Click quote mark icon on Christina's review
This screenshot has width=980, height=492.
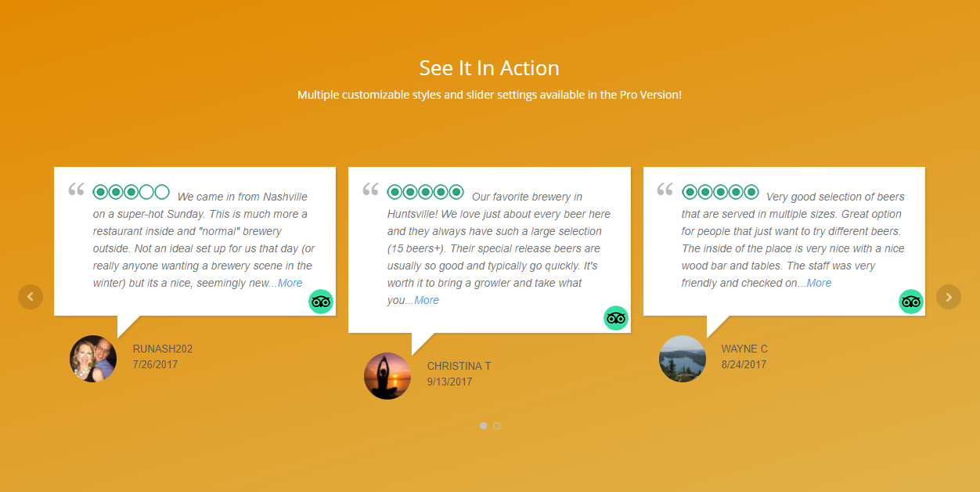pos(370,190)
